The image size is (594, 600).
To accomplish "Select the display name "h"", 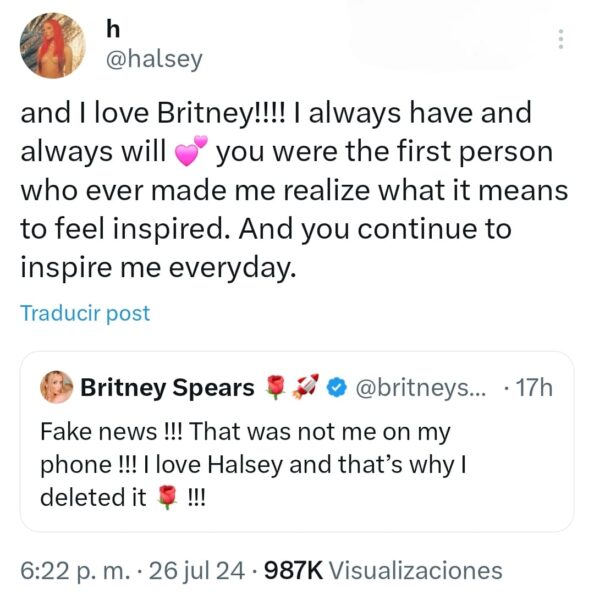I will coord(113,29).
